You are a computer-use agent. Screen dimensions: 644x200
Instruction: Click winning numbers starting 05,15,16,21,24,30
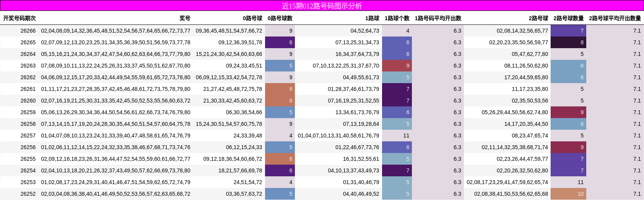click(x=115, y=54)
